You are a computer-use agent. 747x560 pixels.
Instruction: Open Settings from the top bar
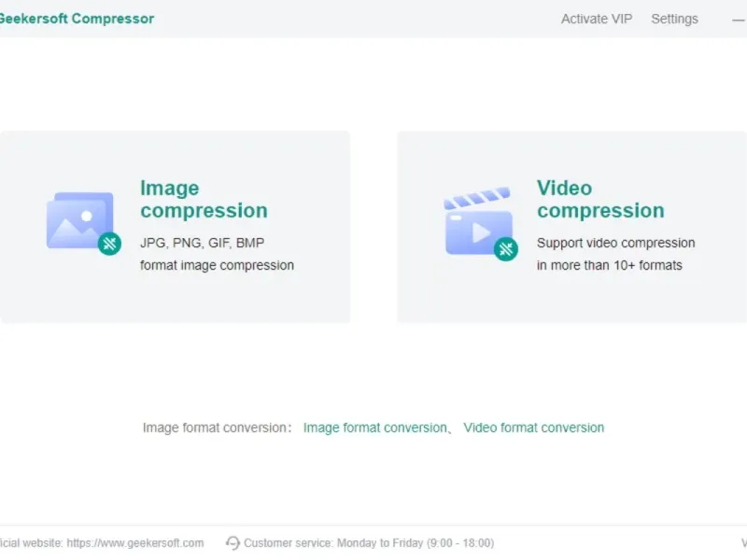[x=674, y=19]
